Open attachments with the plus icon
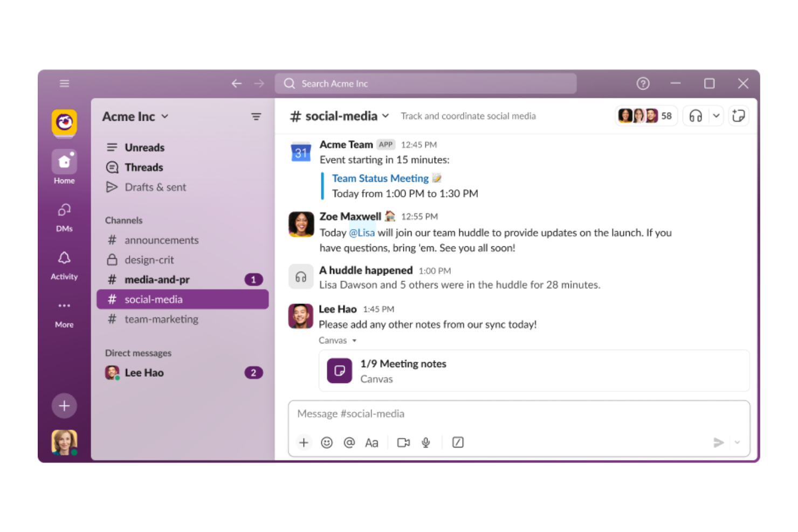 (304, 442)
